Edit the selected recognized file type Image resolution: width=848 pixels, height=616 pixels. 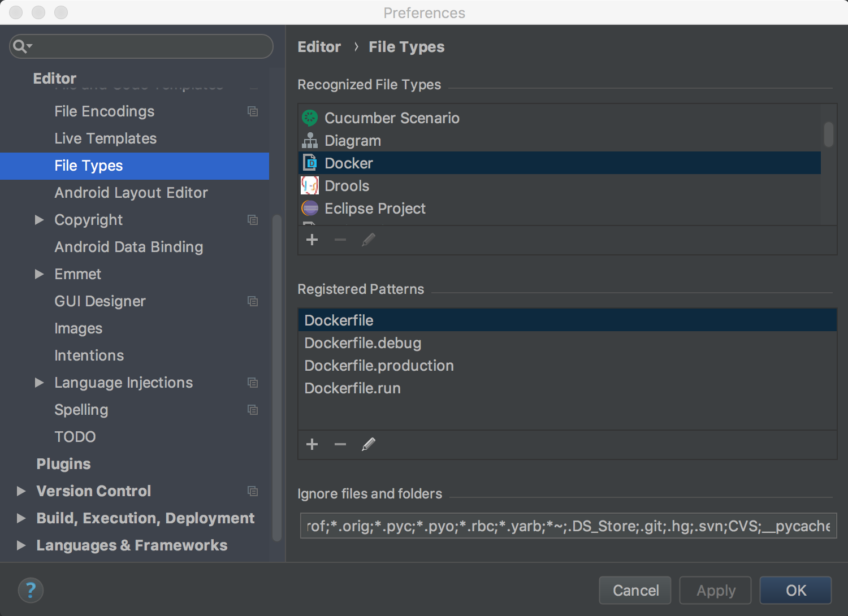369,240
